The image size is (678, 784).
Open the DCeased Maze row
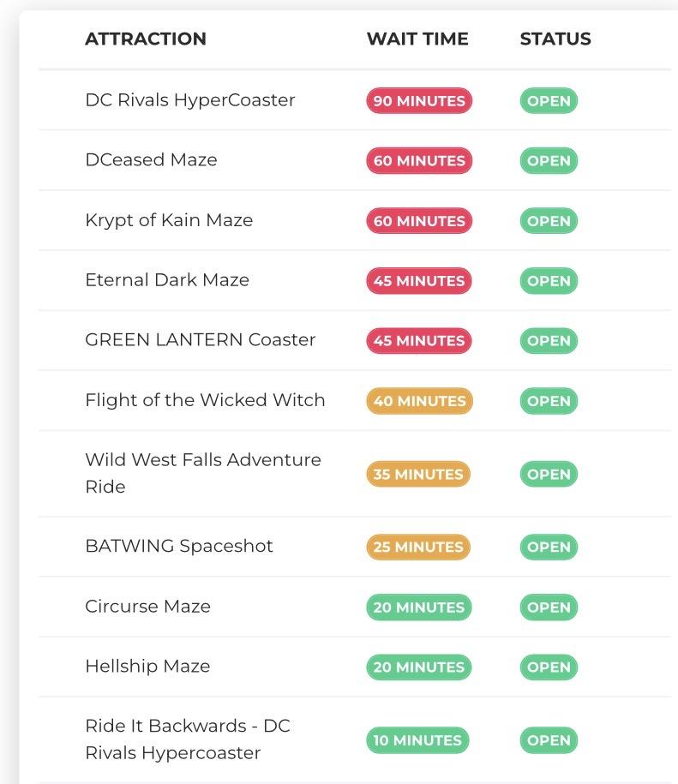pyautogui.click(x=152, y=160)
